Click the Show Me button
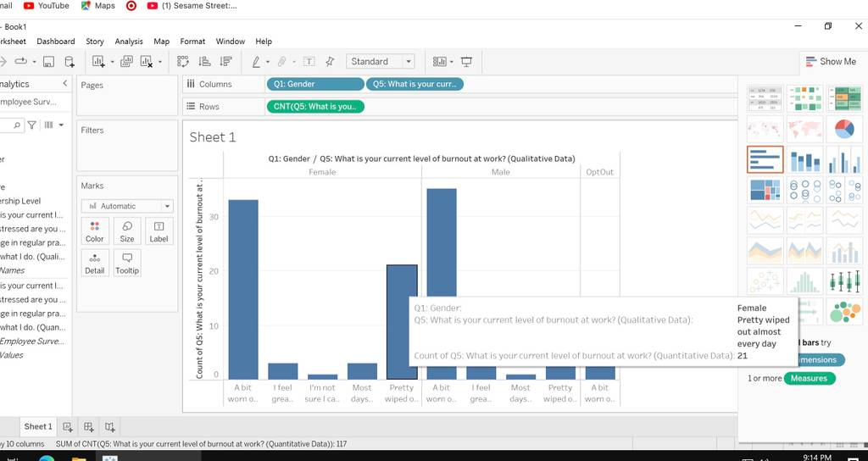The width and height of the screenshot is (868, 461). [831, 61]
